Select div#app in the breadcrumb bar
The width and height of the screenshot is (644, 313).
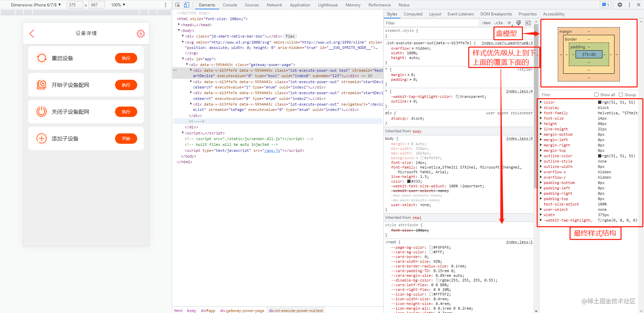[208, 310]
